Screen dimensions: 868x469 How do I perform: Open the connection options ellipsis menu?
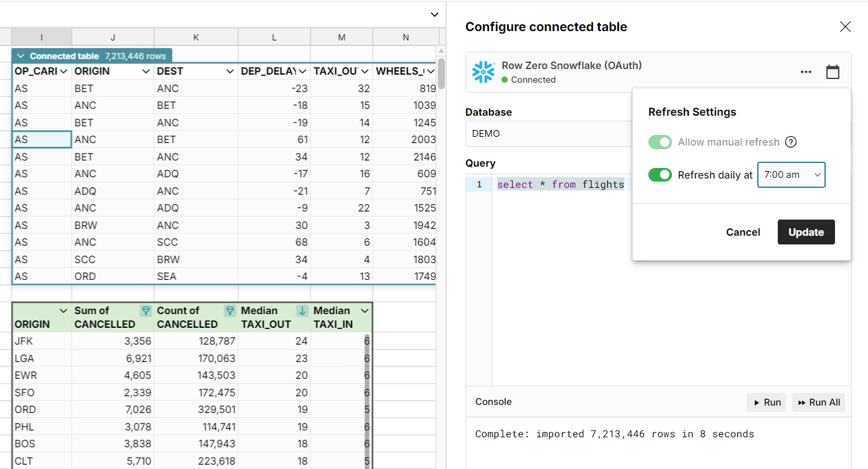point(806,72)
